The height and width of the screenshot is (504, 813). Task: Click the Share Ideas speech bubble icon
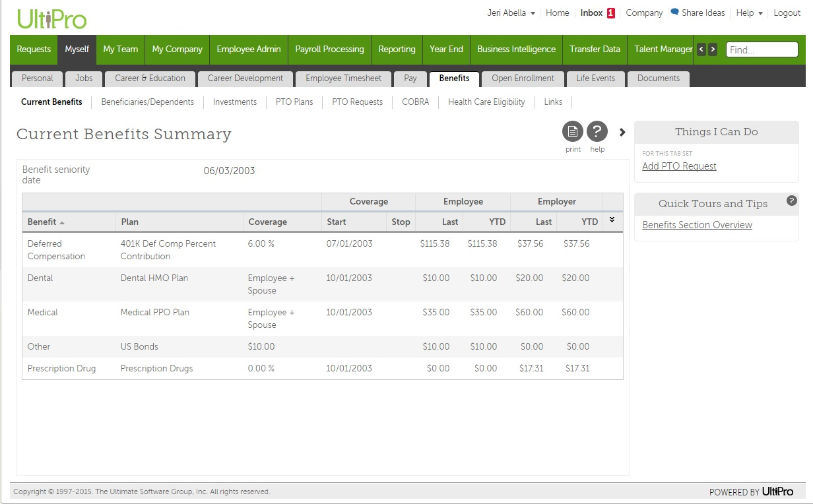click(x=673, y=13)
